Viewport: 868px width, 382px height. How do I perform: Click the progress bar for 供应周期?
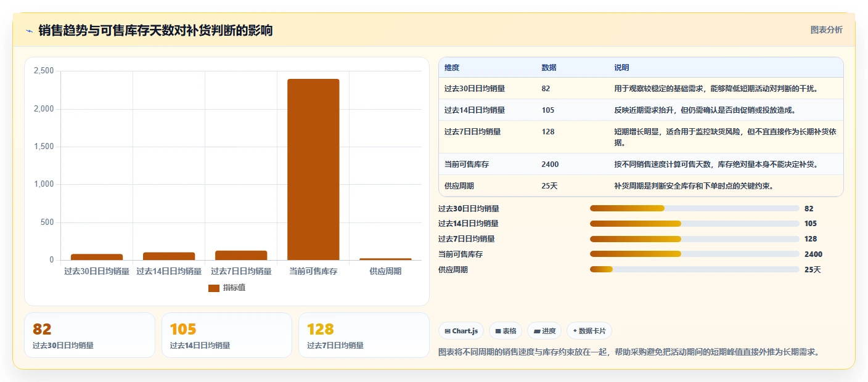point(694,269)
